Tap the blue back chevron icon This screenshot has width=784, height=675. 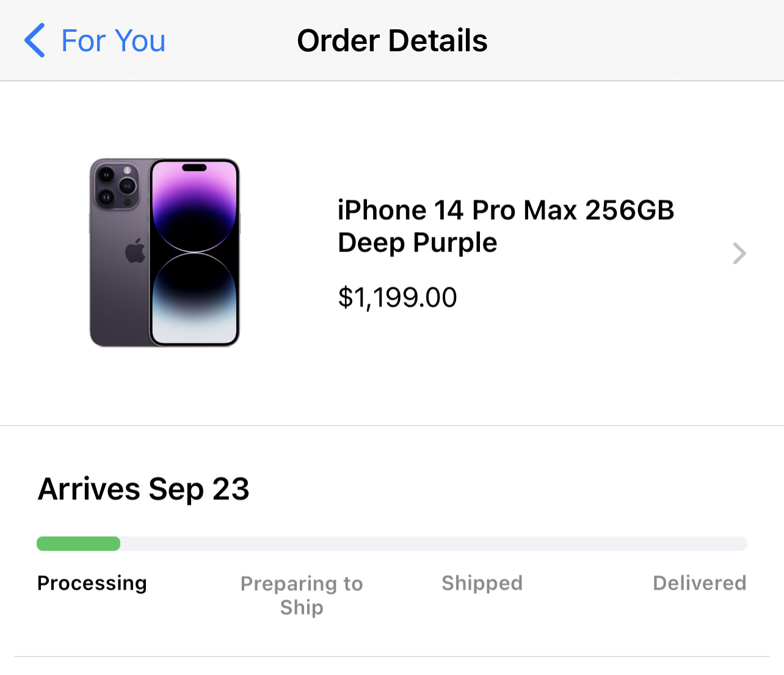[35, 40]
